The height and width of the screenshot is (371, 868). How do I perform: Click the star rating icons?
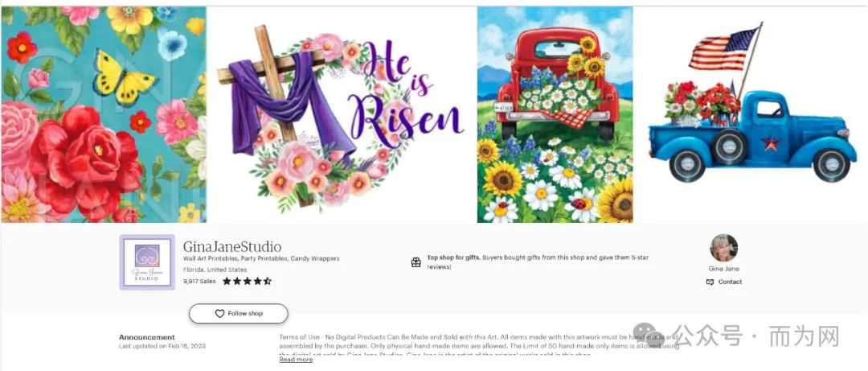[247, 281]
